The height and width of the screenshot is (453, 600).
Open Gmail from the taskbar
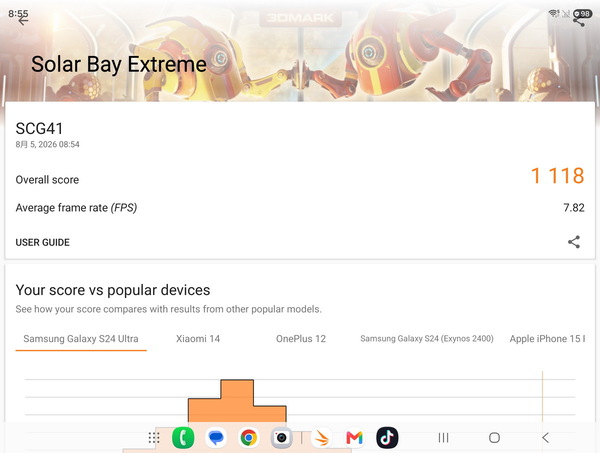point(354,438)
